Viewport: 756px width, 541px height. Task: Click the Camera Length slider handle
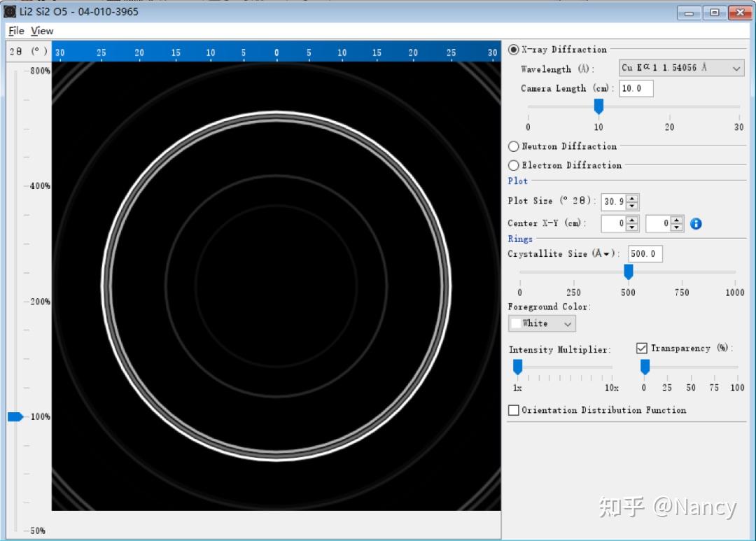(x=598, y=106)
